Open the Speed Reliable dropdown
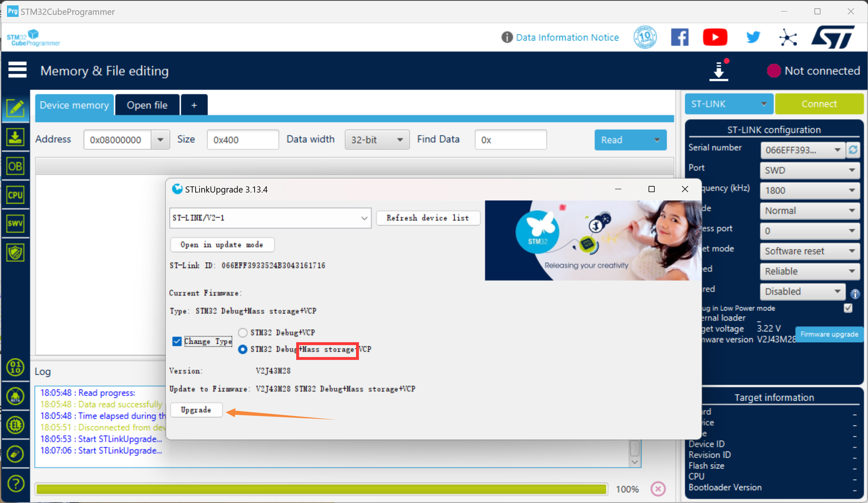The image size is (868, 503). click(x=810, y=271)
